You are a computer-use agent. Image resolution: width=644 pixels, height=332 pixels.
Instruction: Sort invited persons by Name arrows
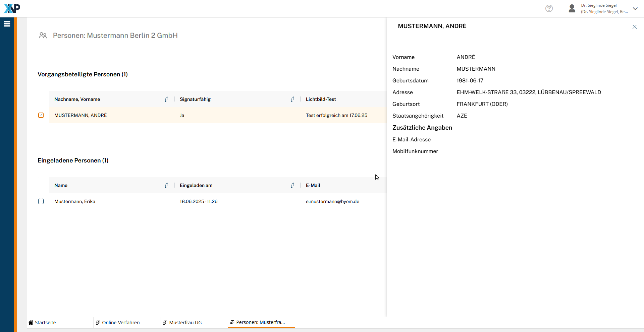[166, 185]
